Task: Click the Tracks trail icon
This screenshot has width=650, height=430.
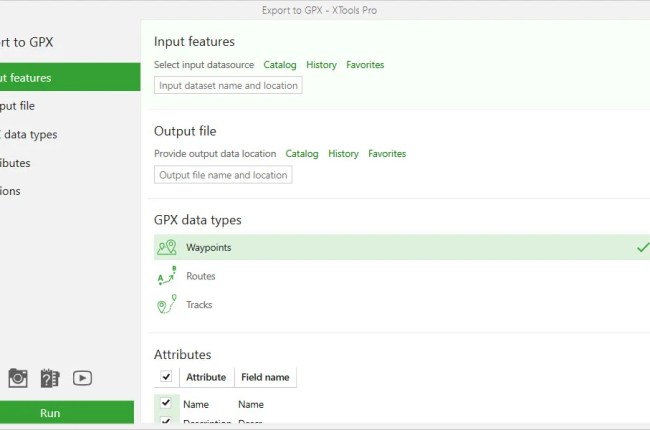Action: [x=166, y=305]
